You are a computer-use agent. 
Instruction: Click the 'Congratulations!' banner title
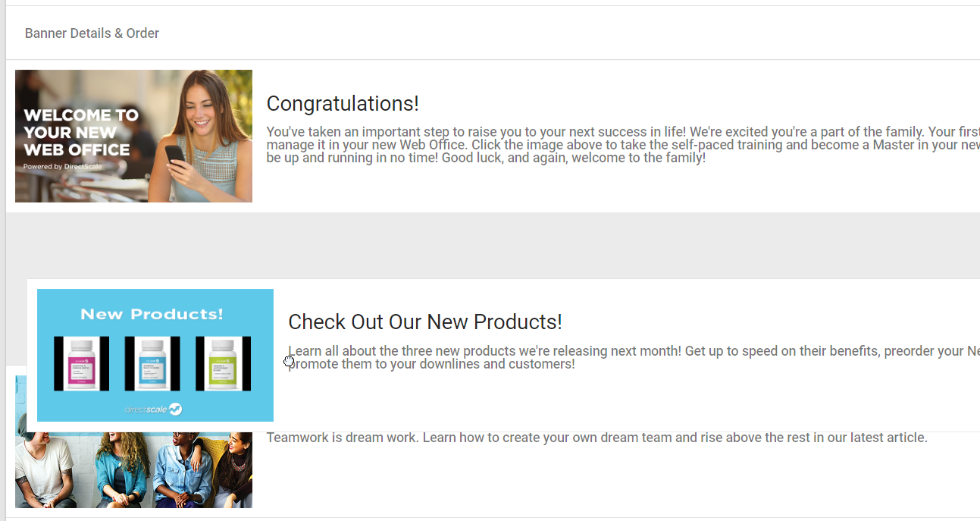tap(343, 104)
